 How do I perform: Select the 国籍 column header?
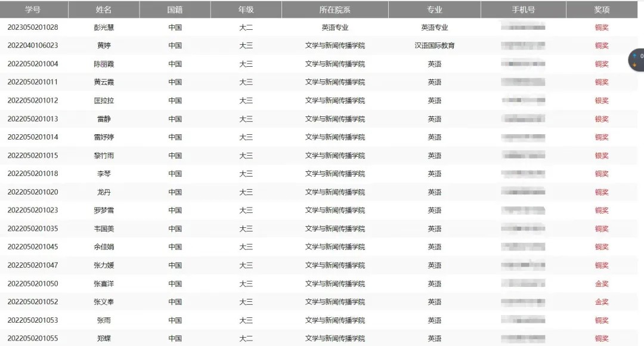pyautogui.click(x=175, y=10)
